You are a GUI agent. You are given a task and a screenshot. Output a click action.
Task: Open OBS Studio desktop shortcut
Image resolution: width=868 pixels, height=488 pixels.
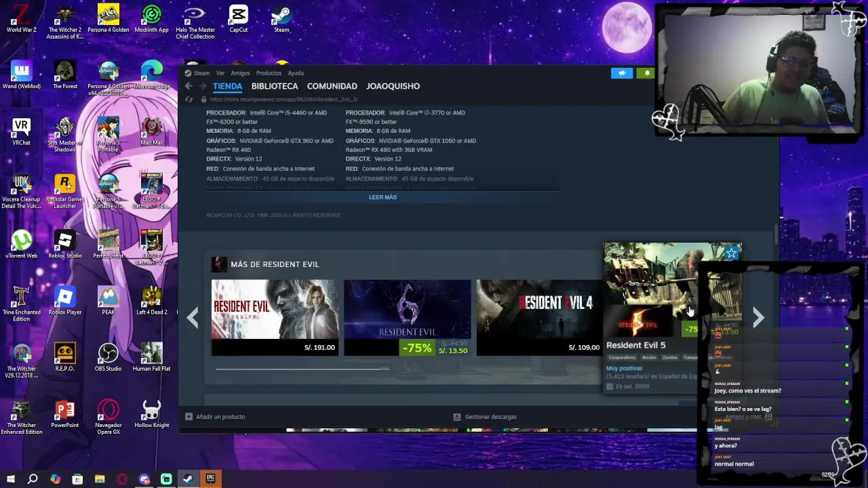(x=108, y=357)
